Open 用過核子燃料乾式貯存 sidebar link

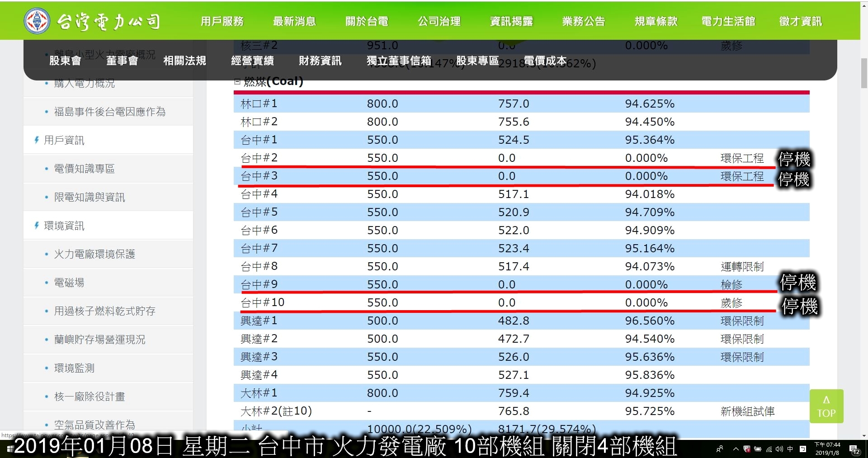[x=104, y=311]
